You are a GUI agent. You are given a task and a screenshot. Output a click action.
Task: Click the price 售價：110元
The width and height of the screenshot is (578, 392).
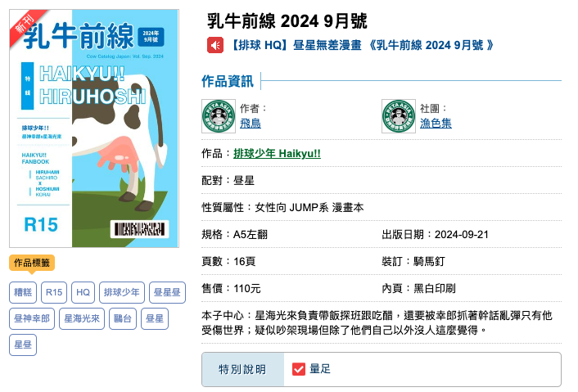[x=231, y=288]
